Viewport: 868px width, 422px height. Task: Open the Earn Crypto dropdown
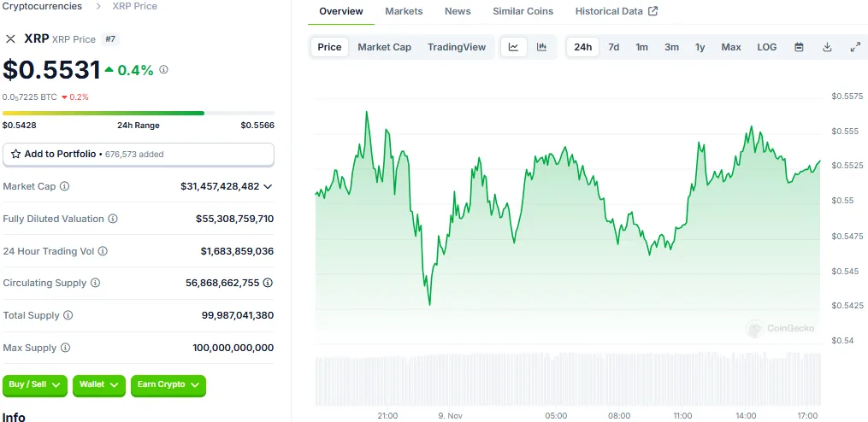pyautogui.click(x=168, y=385)
